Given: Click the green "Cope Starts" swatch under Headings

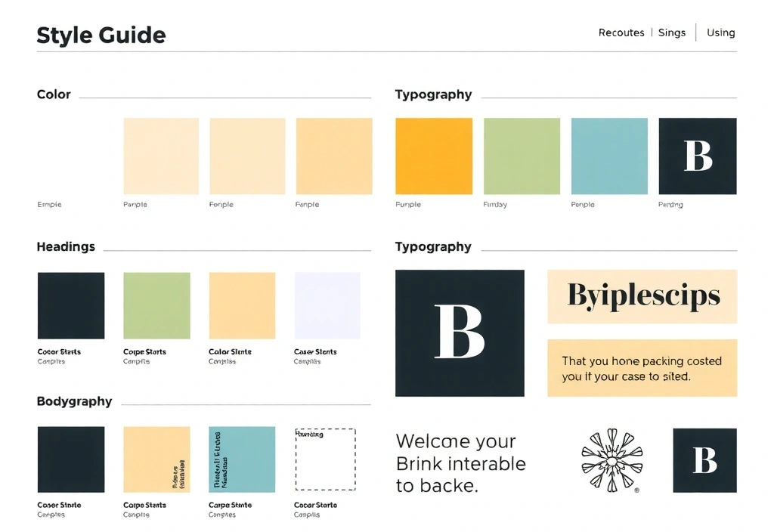Looking at the screenshot, I should [x=156, y=305].
